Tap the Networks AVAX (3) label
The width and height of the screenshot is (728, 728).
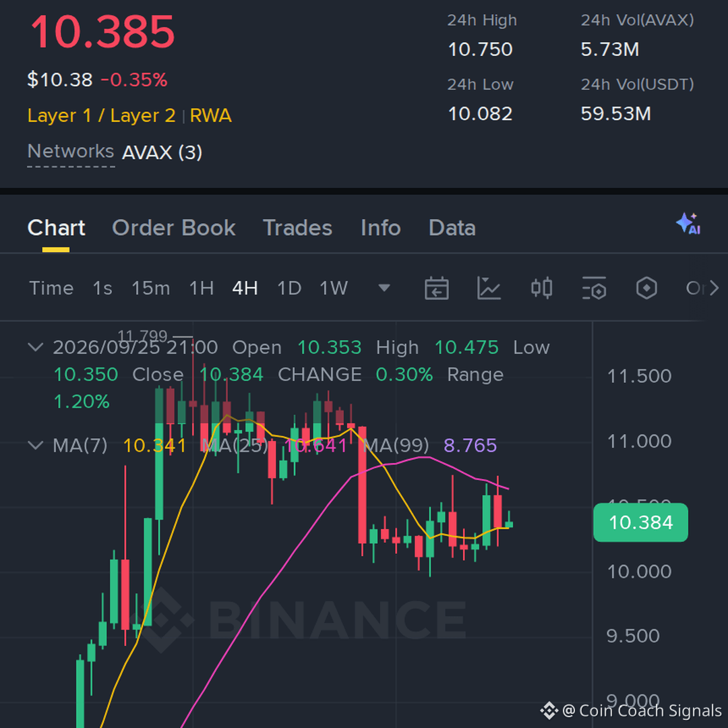115,152
